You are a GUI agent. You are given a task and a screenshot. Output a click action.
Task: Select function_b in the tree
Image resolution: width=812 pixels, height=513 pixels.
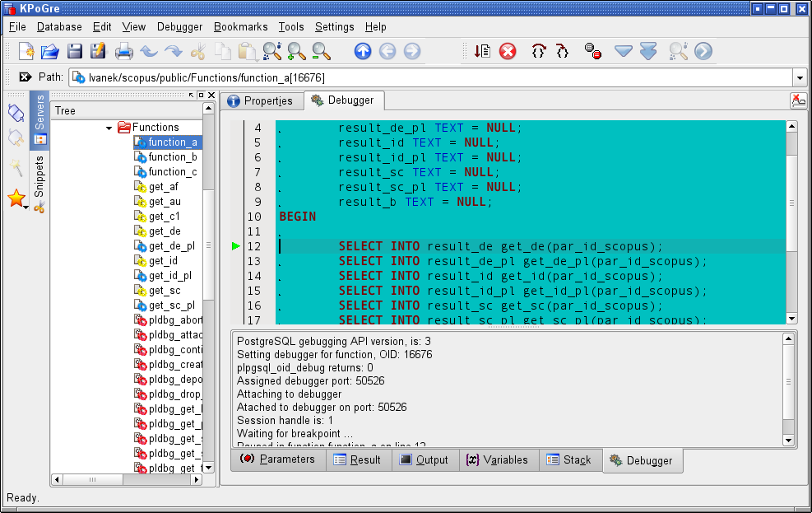click(x=172, y=157)
